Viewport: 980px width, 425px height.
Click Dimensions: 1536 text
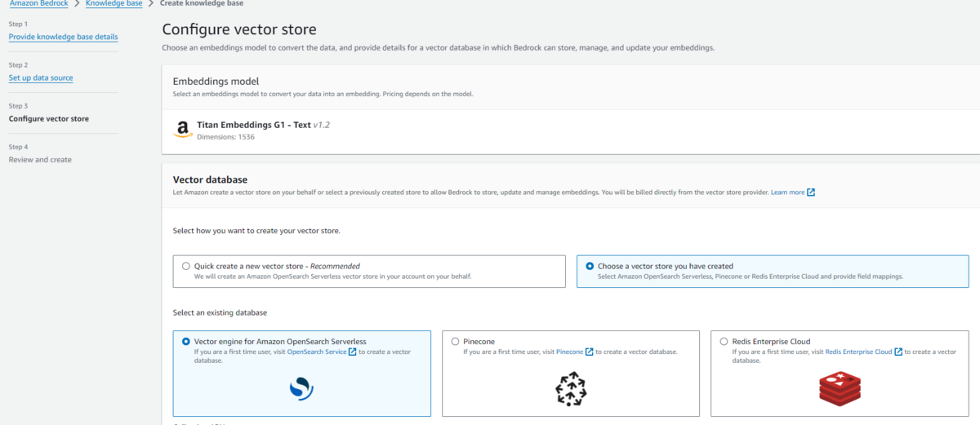coord(226,137)
